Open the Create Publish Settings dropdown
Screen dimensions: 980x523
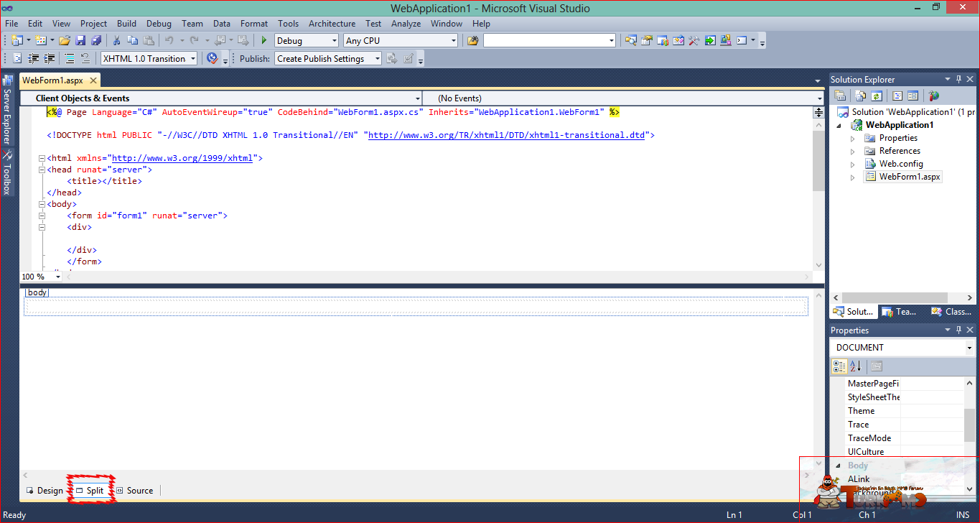(x=328, y=59)
